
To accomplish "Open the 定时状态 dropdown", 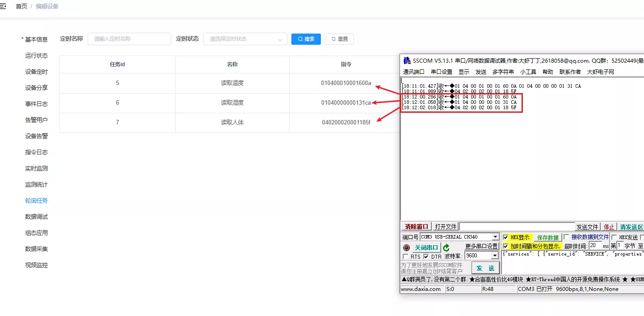I will [x=245, y=39].
